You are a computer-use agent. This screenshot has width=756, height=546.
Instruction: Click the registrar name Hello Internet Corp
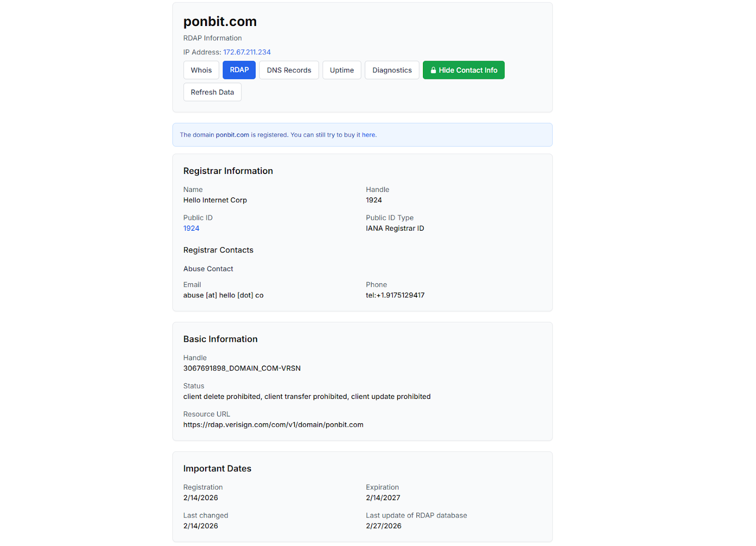click(x=215, y=200)
